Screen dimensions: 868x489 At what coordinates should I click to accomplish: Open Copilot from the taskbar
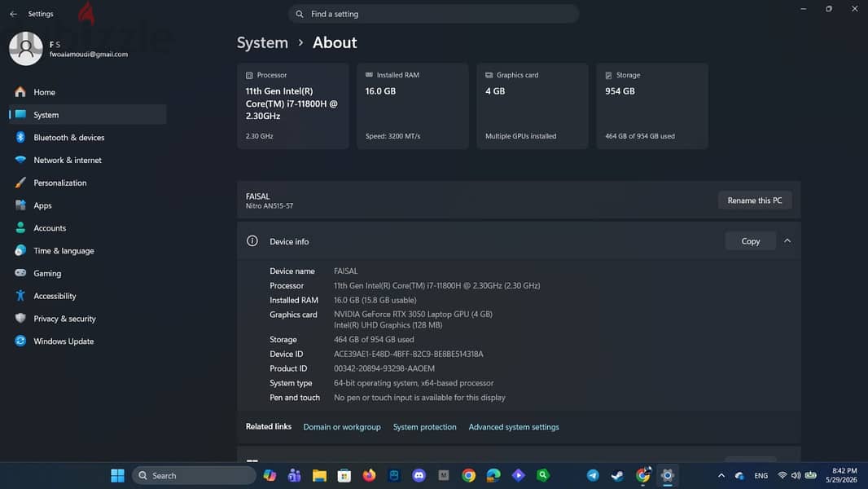pos(270,475)
